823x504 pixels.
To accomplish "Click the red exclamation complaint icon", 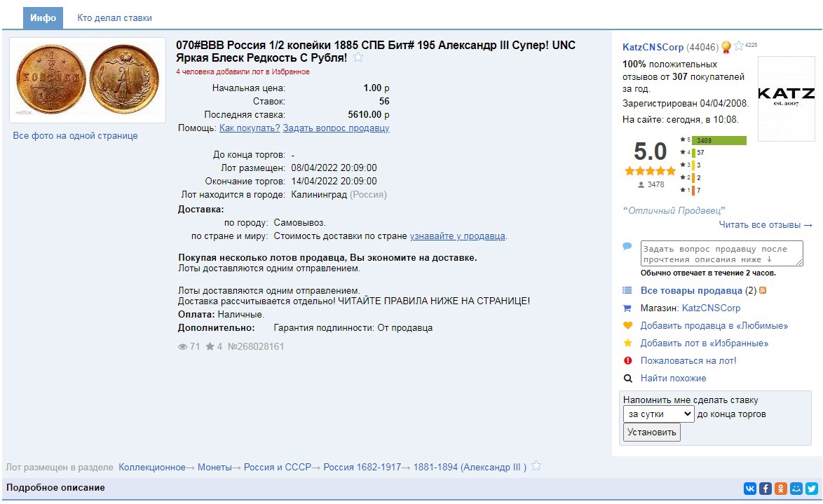I will tap(627, 361).
